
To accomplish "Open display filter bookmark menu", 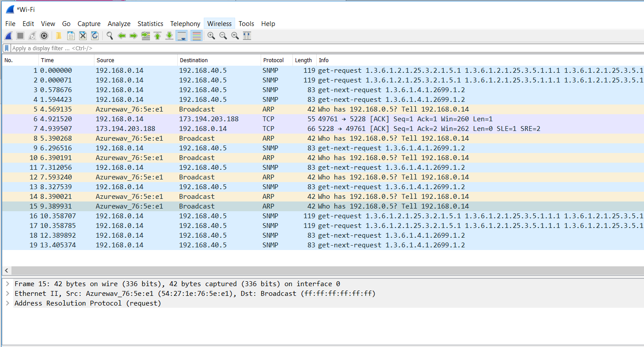I will 7,48.
